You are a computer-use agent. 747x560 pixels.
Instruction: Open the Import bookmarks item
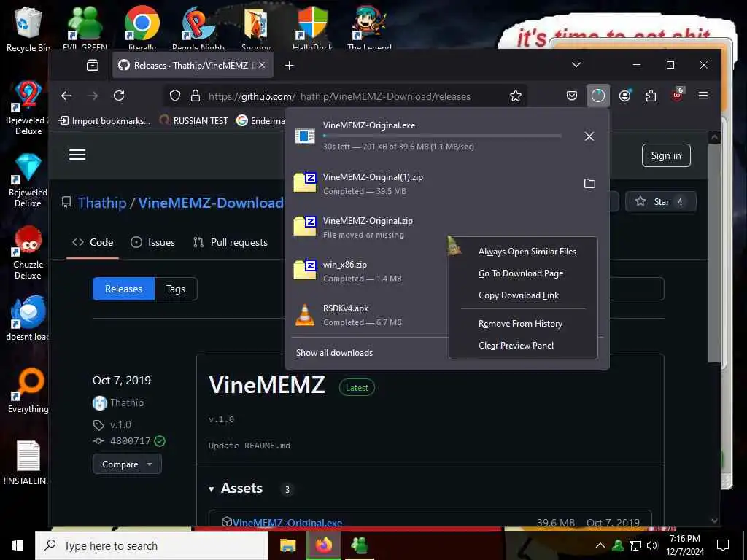pos(104,121)
